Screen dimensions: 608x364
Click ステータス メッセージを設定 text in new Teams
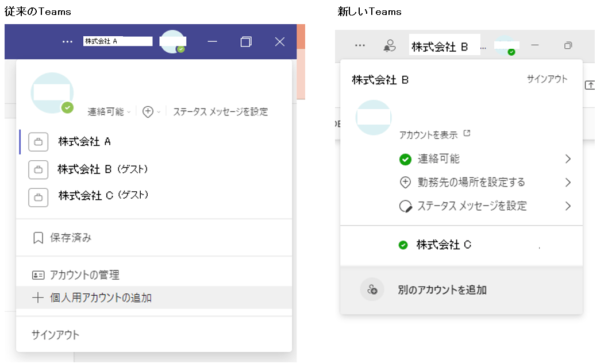pyautogui.click(x=472, y=206)
